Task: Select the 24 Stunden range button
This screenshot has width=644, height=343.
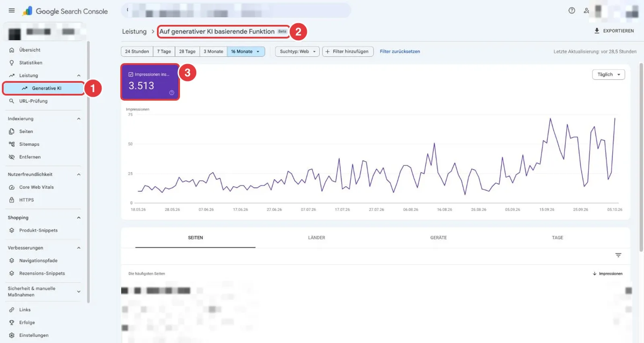Action: [137, 51]
